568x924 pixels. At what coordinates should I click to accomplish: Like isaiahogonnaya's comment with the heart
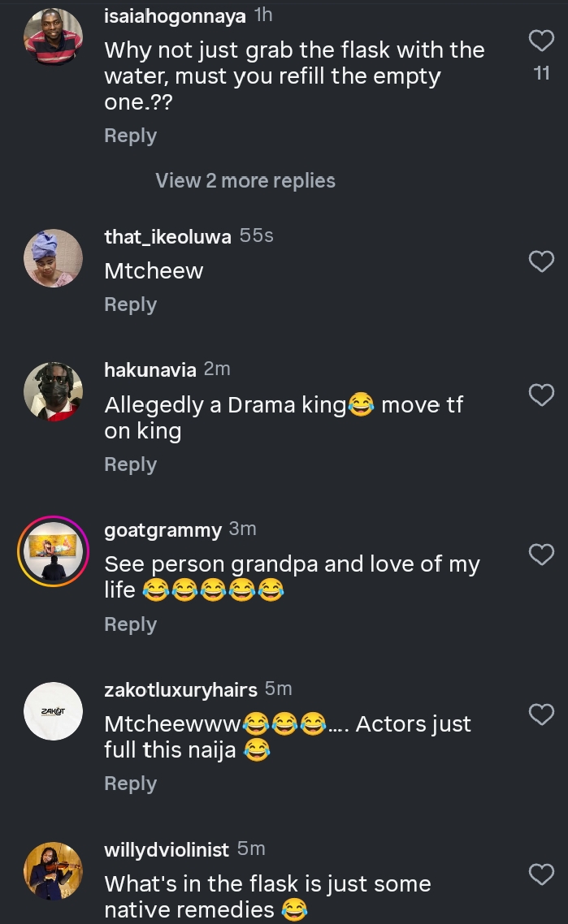pos(540,41)
